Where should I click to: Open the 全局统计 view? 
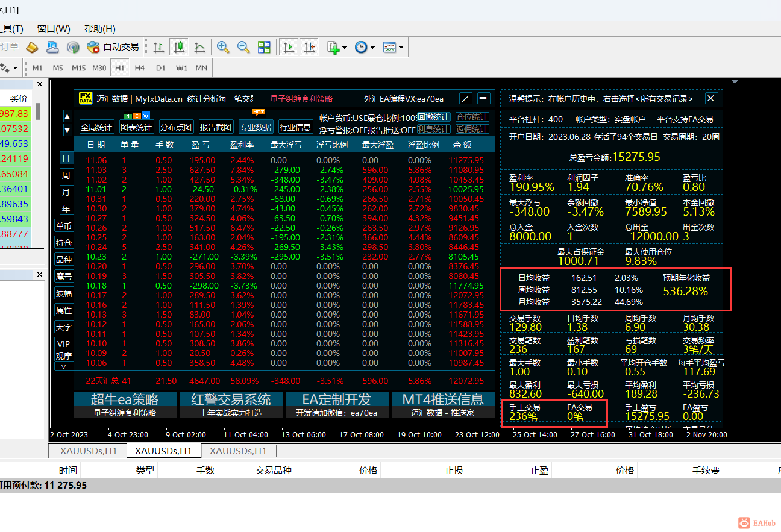click(x=96, y=127)
